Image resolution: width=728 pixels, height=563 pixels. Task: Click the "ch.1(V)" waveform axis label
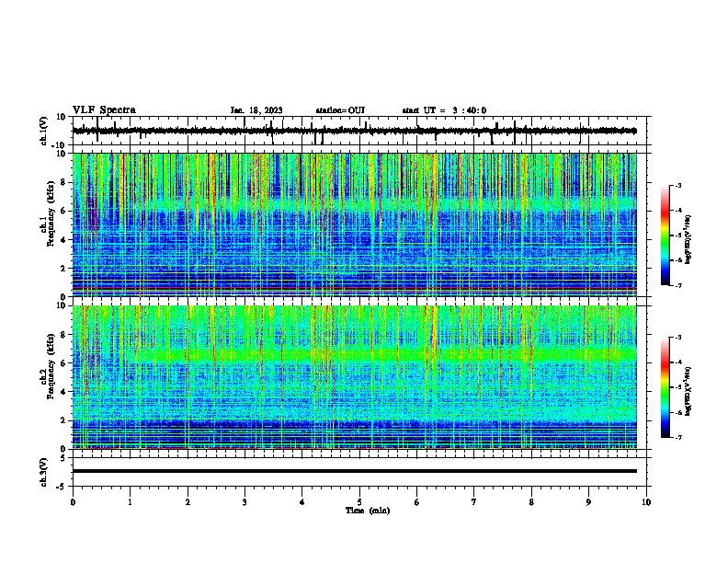[x=44, y=131]
